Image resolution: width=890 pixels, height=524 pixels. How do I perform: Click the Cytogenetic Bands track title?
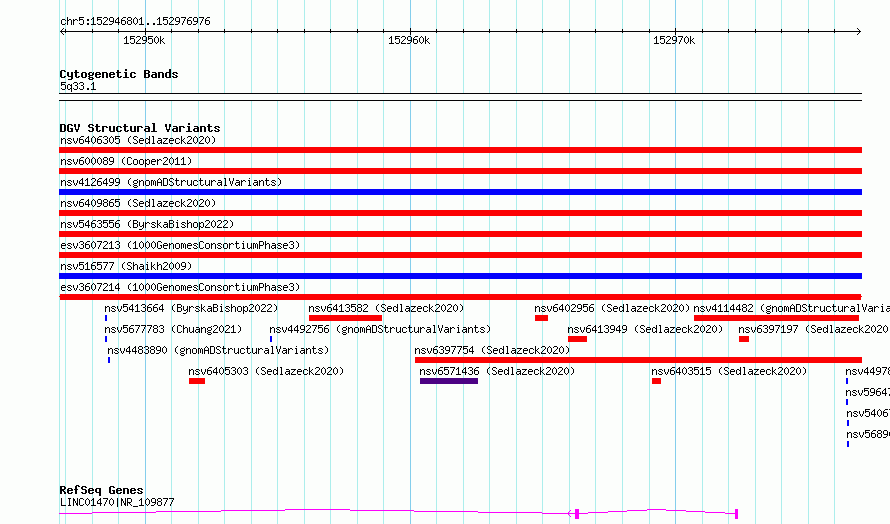pyautogui.click(x=119, y=74)
